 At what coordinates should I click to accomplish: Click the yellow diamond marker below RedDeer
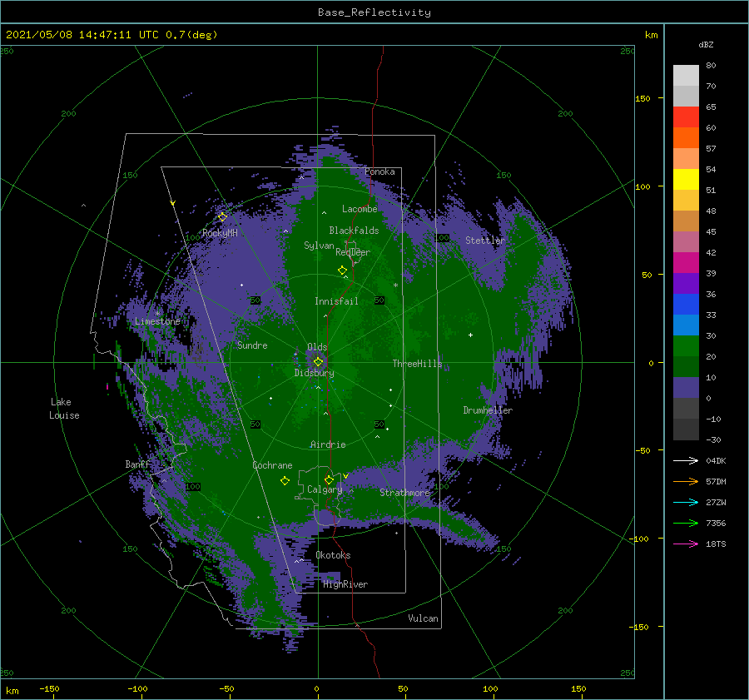point(342,271)
